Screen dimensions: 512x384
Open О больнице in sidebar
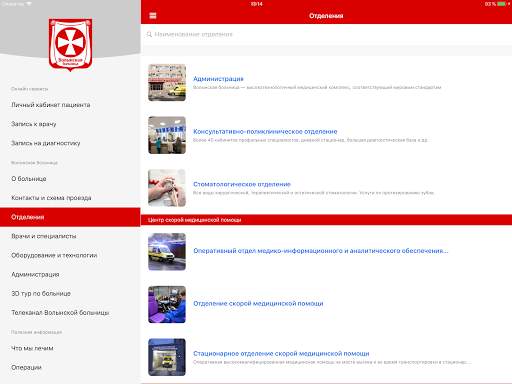tap(29, 179)
